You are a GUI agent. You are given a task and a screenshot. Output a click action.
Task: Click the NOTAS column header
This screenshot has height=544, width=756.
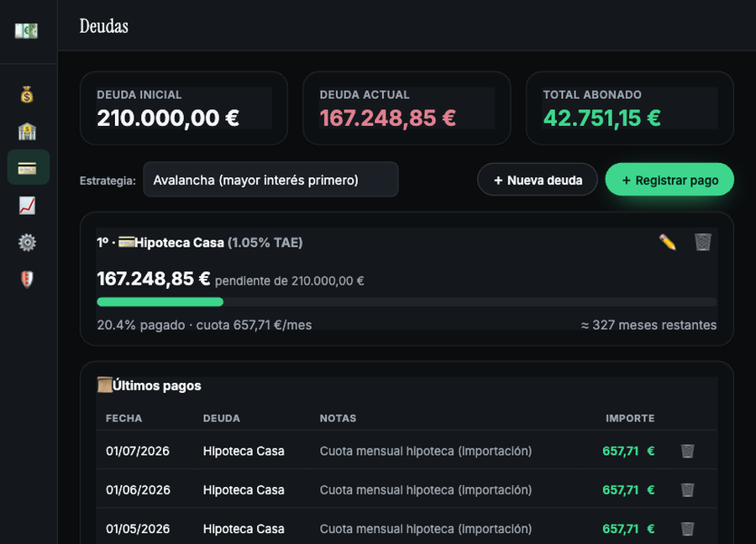pyautogui.click(x=338, y=418)
